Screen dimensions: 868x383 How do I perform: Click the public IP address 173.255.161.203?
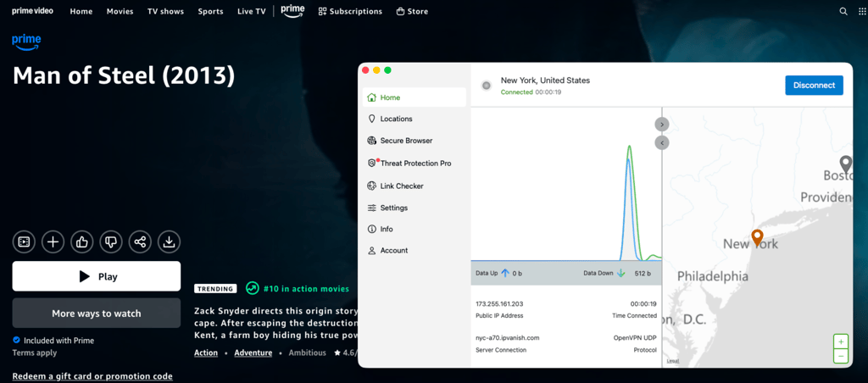pos(500,304)
